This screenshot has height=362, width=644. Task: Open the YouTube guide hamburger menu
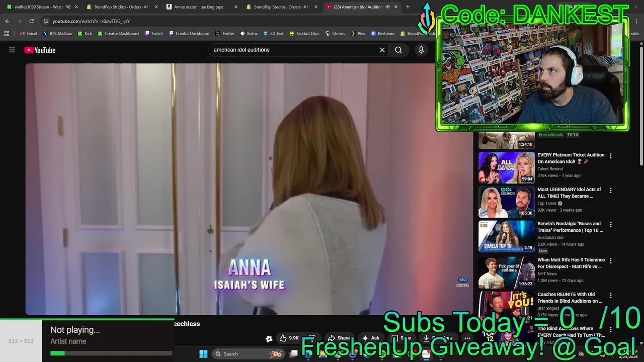pos(12,50)
